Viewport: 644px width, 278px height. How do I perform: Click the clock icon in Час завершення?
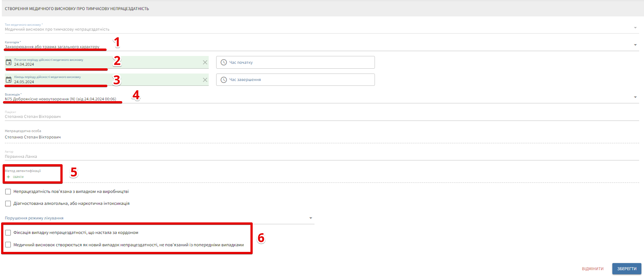point(224,80)
